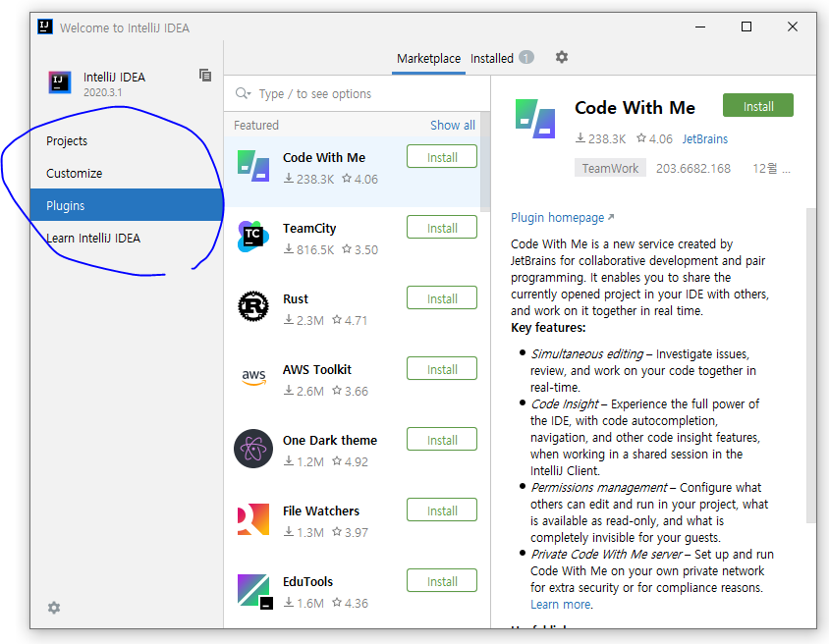Screen dimensions: 829x644
Task: Minimize the Welcome to IntelliJ IDEA window
Action: pos(700,27)
